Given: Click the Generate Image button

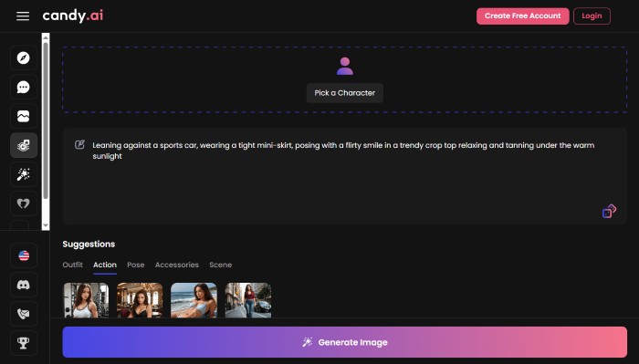Looking at the screenshot, I should [x=344, y=342].
